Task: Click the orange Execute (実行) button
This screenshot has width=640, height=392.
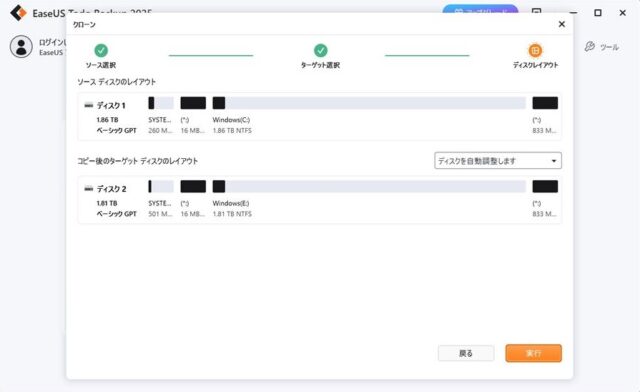Action: click(533, 353)
